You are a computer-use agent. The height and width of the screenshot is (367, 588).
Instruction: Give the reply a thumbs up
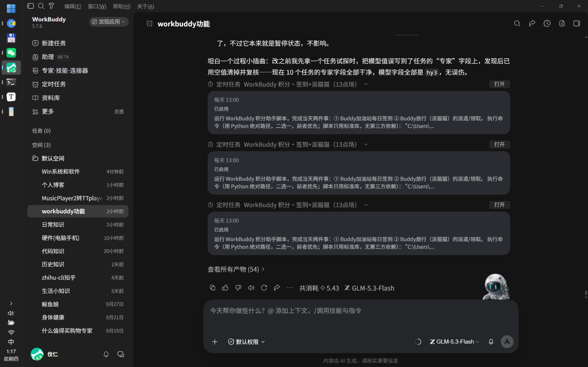tap(225, 288)
